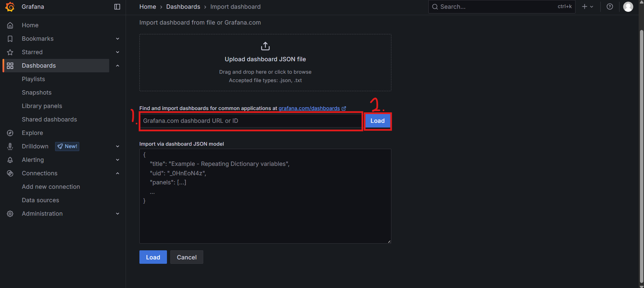Click the Administration gear icon
Image resolution: width=644 pixels, height=288 pixels.
[x=10, y=214]
